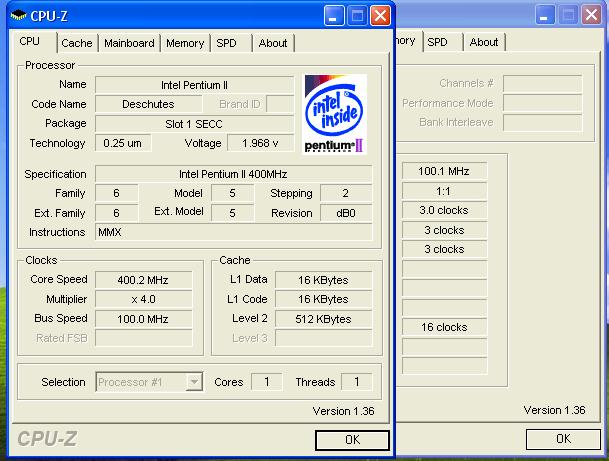
Task: Click the Intel Inside Pentium II logo
Action: pos(334,114)
